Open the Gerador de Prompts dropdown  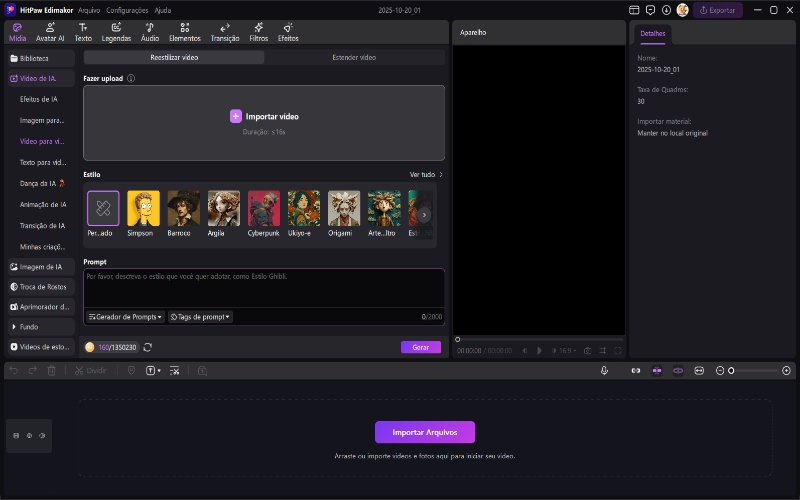click(126, 317)
